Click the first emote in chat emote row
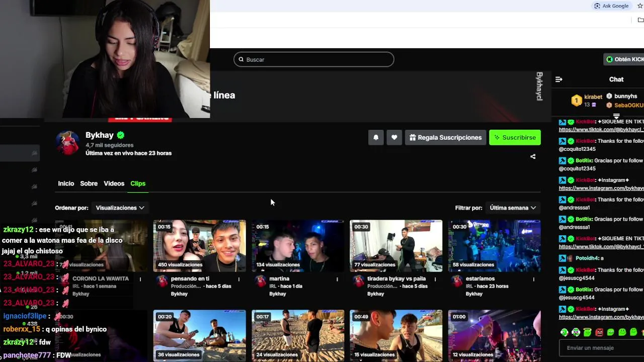 (565, 332)
